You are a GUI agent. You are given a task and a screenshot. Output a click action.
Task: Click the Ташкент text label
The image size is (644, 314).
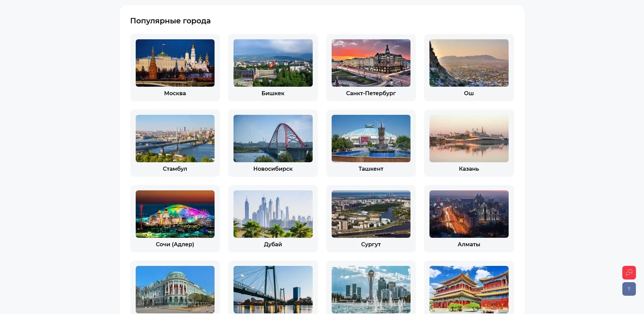click(371, 169)
